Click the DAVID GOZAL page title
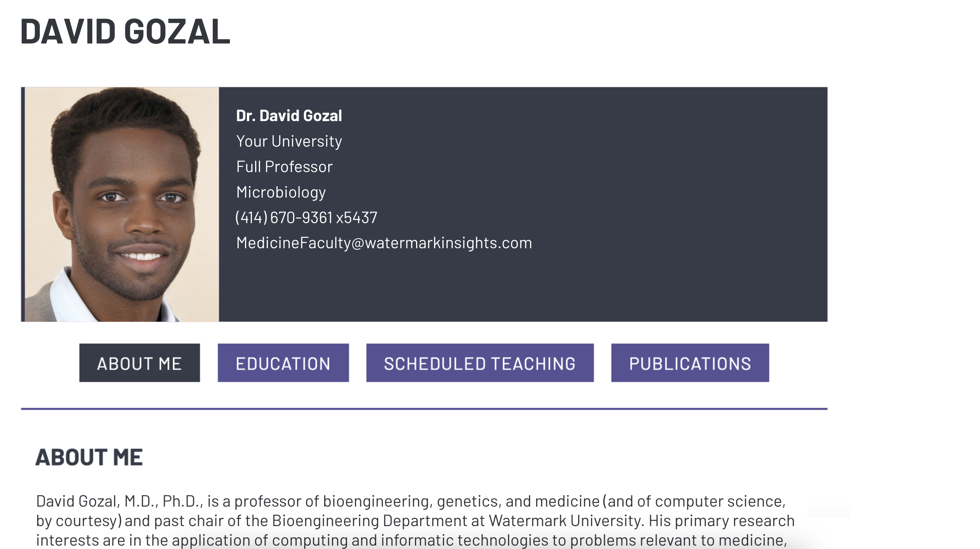The height and width of the screenshot is (549, 980). (x=125, y=31)
